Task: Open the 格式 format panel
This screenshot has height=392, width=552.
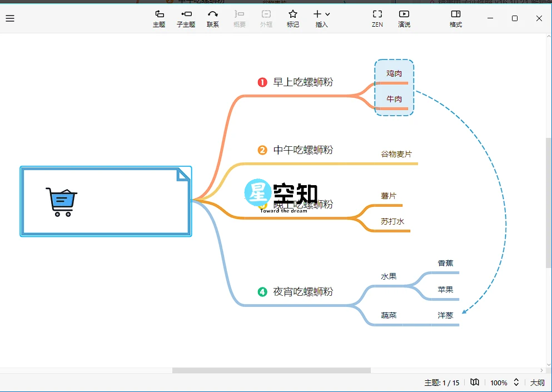Action: [455, 18]
